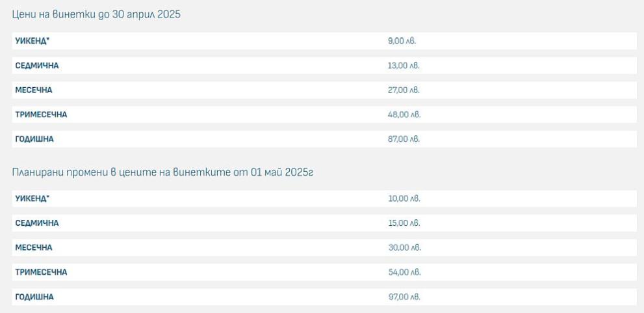Select the МЕСЕЧНА label priced 30,00 лв.
Viewport: 644px width, 313px height.
click(34, 247)
